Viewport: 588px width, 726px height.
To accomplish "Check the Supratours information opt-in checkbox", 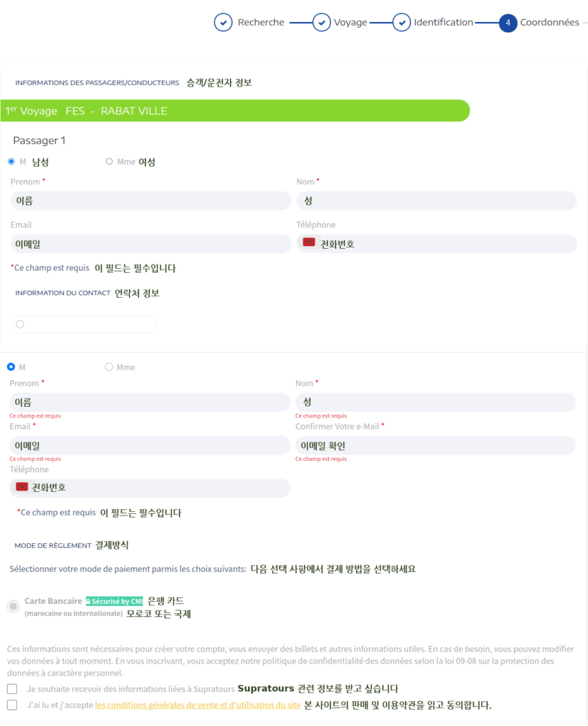I will pyautogui.click(x=12, y=688).
